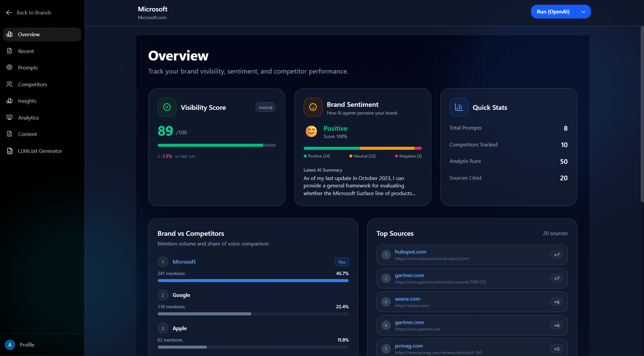This screenshot has height=356, width=644.
Task: Open the Profile link at bottom of sidebar
Action: (x=27, y=345)
